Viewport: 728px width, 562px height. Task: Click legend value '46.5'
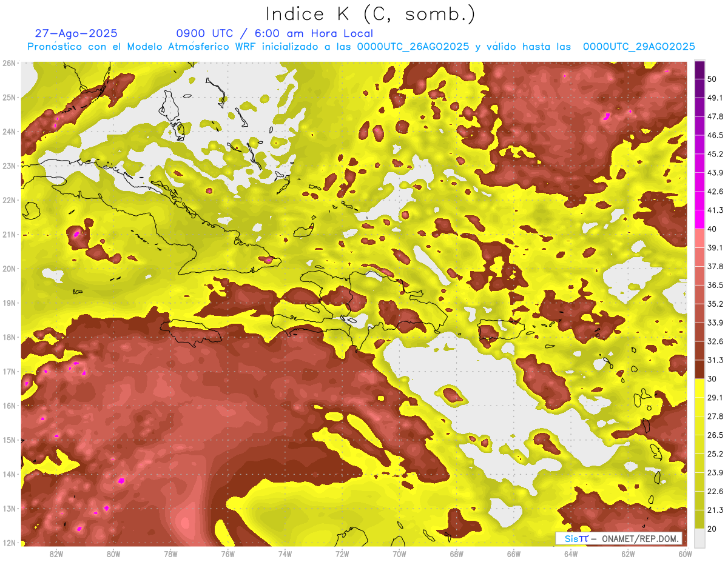[715, 135]
